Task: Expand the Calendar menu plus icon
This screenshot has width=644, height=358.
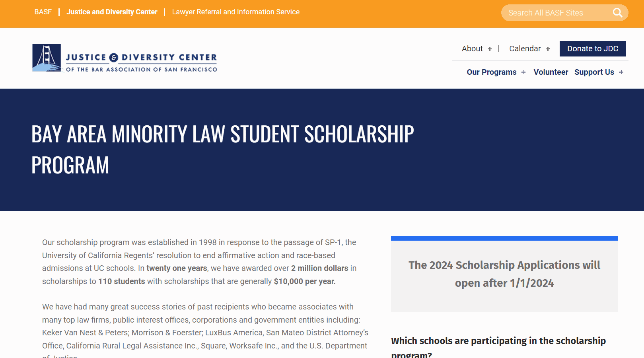Action: 548,49
